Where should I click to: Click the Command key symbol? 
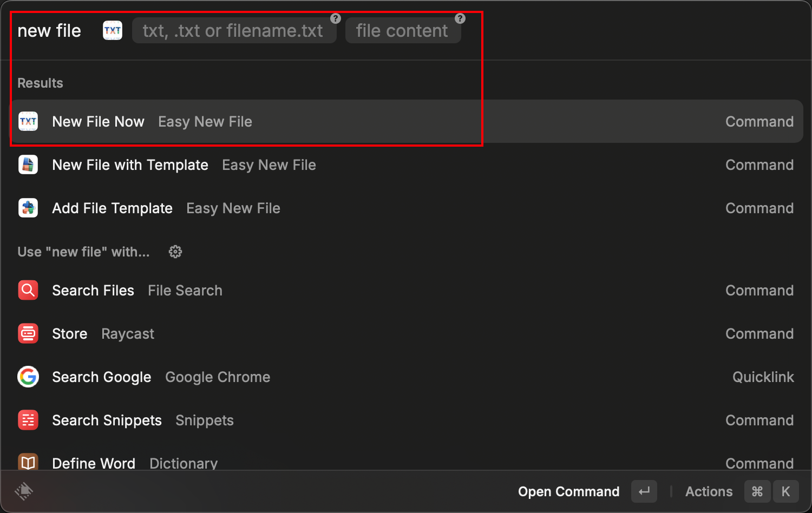tap(757, 491)
